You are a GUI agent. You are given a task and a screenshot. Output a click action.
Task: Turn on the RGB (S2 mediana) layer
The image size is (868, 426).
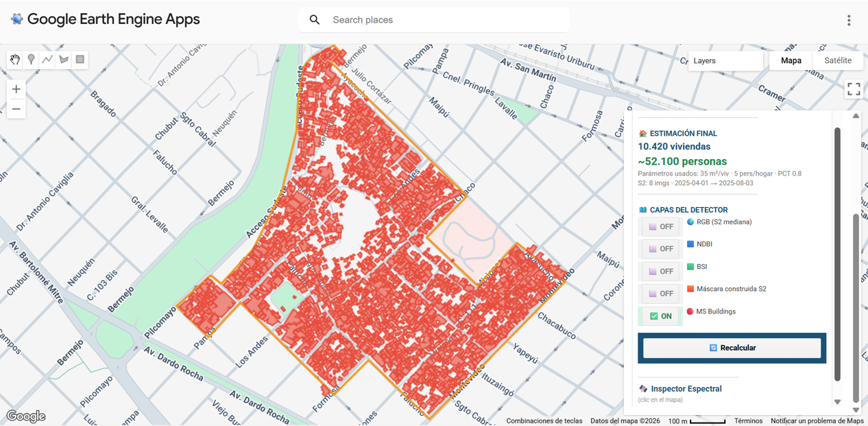660,226
